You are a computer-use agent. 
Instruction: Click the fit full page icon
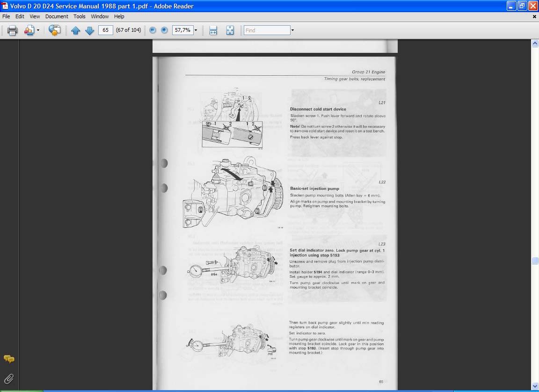pos(230,30)
